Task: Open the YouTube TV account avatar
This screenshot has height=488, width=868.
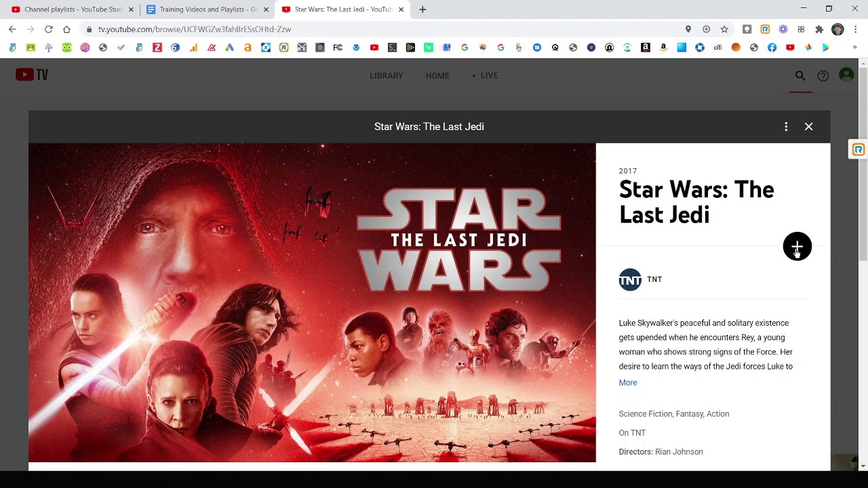Action: [846, 75]
